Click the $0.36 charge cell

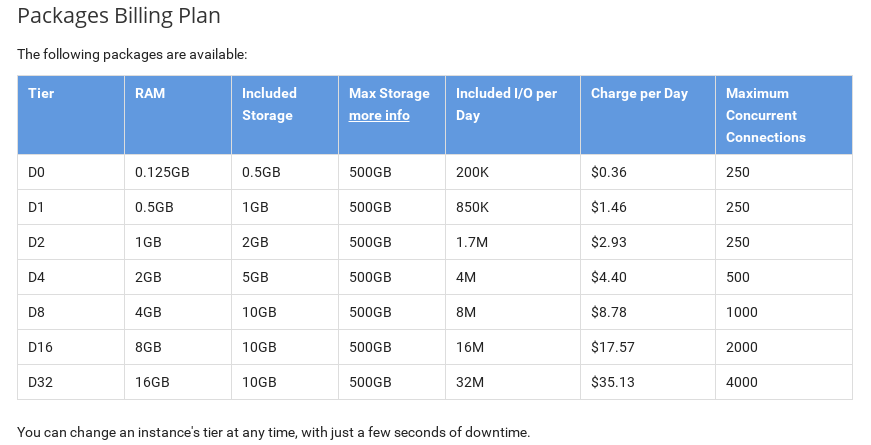pyautogui.click(x=609, y=172)
